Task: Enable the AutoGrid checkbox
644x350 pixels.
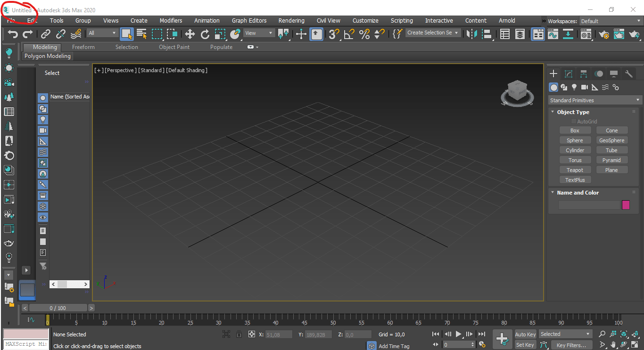Action: (574, 122)
